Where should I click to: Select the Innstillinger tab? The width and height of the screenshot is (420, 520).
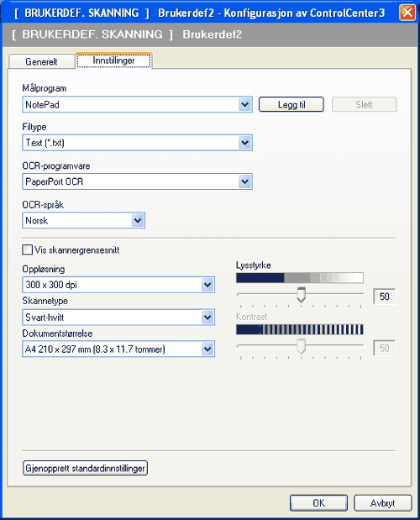click(x=113, y=60)
